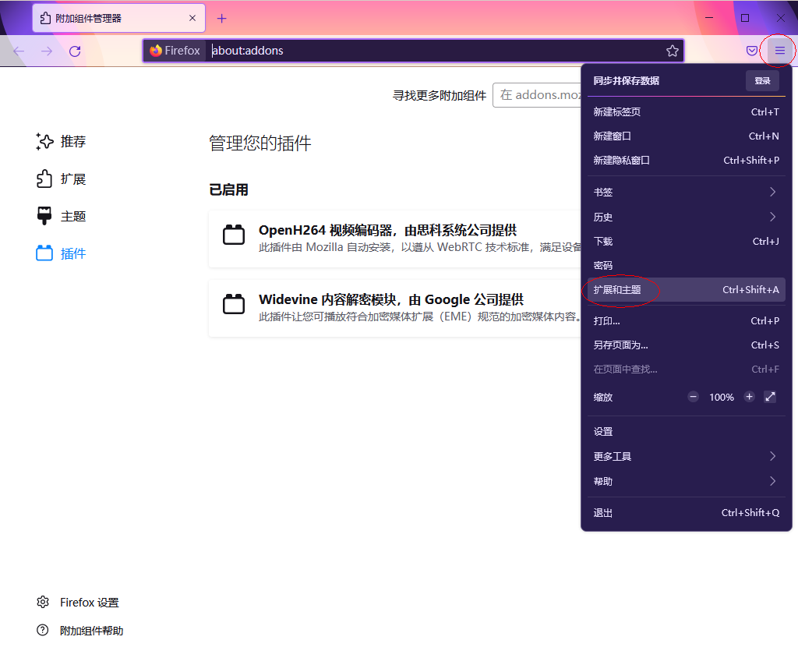The width and height of the screenshot is (798, 672).
Task: Choose 扩展和主题 menu item
Action: (x=686, y=290)
